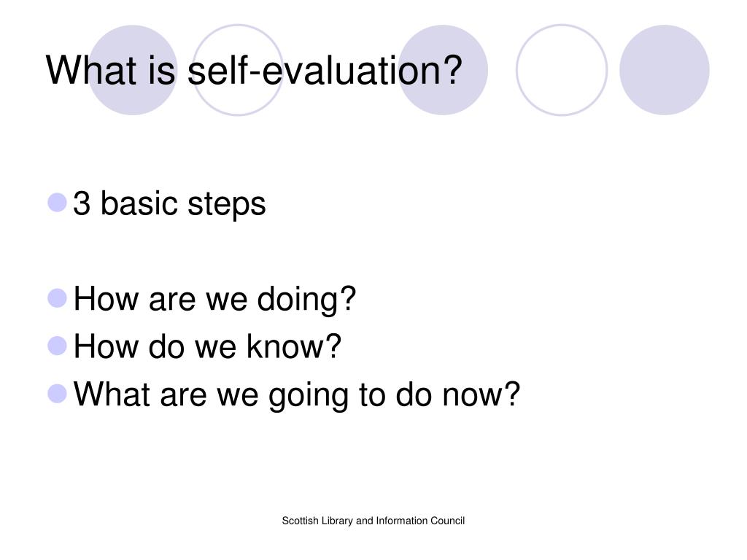The image size is (747, 560).
Task: Click the filled circle behind the title's question mark
Action: pos(443,70)
